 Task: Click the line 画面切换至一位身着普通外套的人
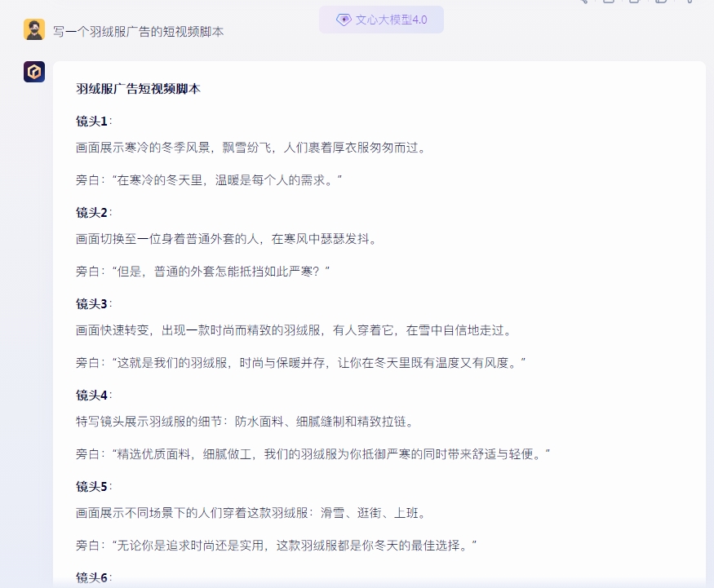[x=227, y=239]
